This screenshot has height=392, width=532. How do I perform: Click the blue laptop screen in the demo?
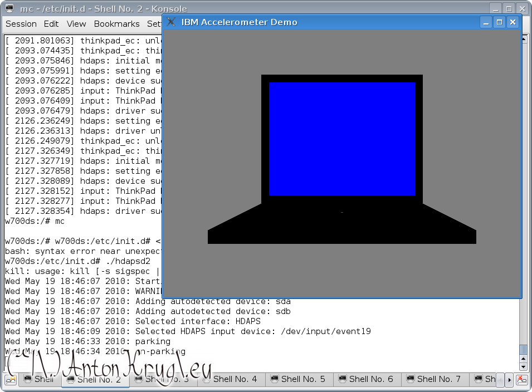(x=342, y=139)
